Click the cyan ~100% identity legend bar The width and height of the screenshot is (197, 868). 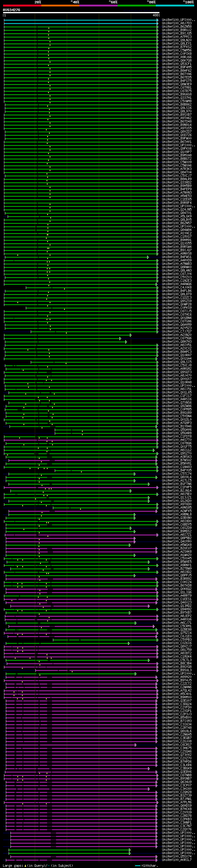175,6
